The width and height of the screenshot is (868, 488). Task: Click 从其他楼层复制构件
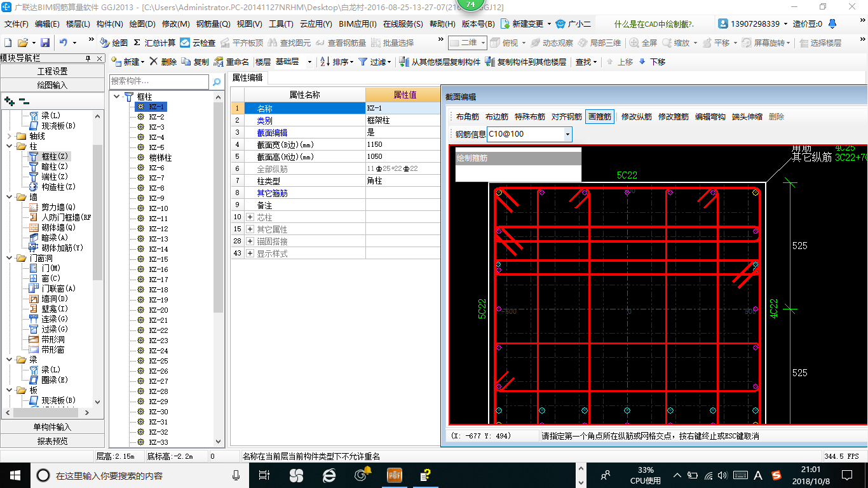pyautogui.click(x=440, y=62)
